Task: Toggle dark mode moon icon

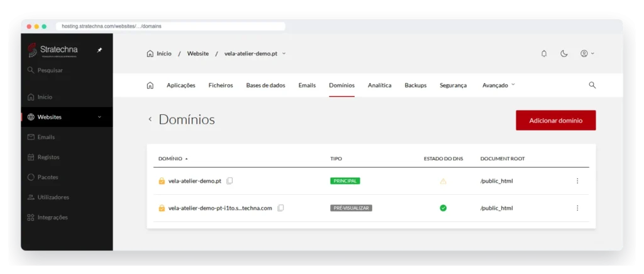Action: (x=564, y=54)
